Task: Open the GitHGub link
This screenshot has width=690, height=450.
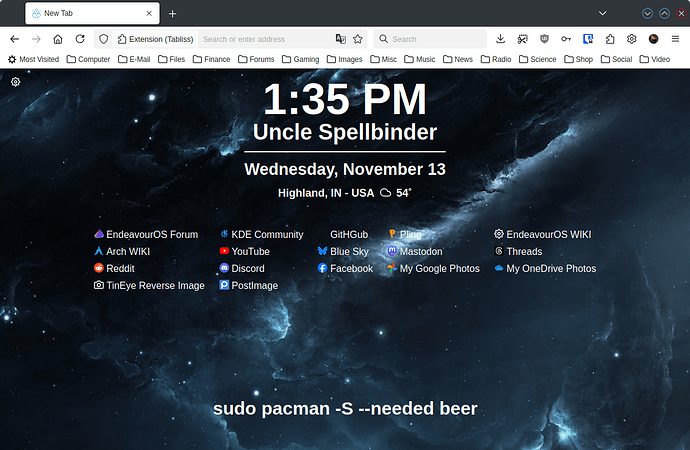Action: pyautogui.click(x=343, y=234)
